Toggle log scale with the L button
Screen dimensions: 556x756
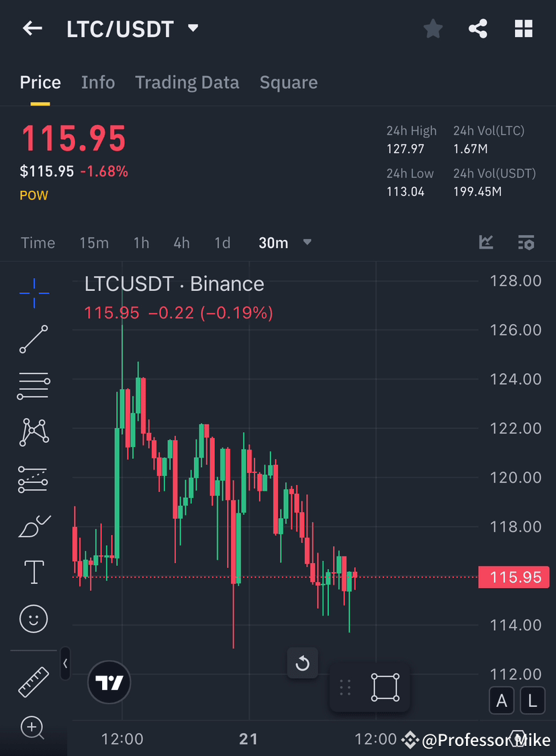click(532, 700)
